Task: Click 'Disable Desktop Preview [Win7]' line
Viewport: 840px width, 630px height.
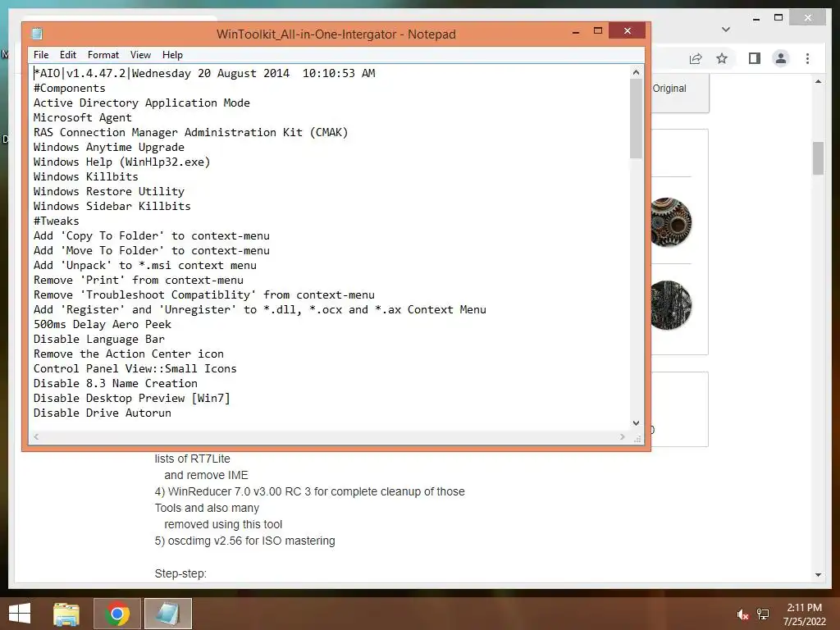Action: (x=132, y=398)
